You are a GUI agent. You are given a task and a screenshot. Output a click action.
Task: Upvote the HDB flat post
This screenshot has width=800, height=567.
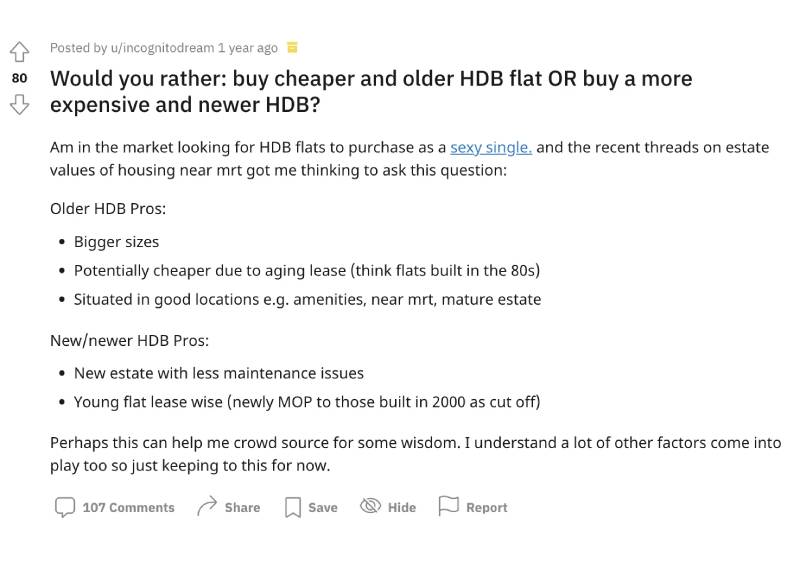click(20, 51)
